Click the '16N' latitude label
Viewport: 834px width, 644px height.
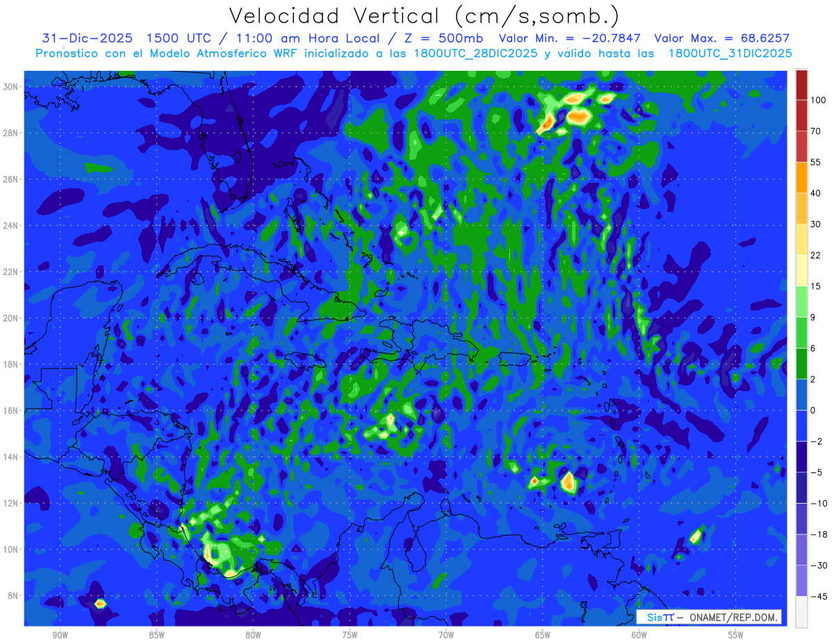[12, 411]
